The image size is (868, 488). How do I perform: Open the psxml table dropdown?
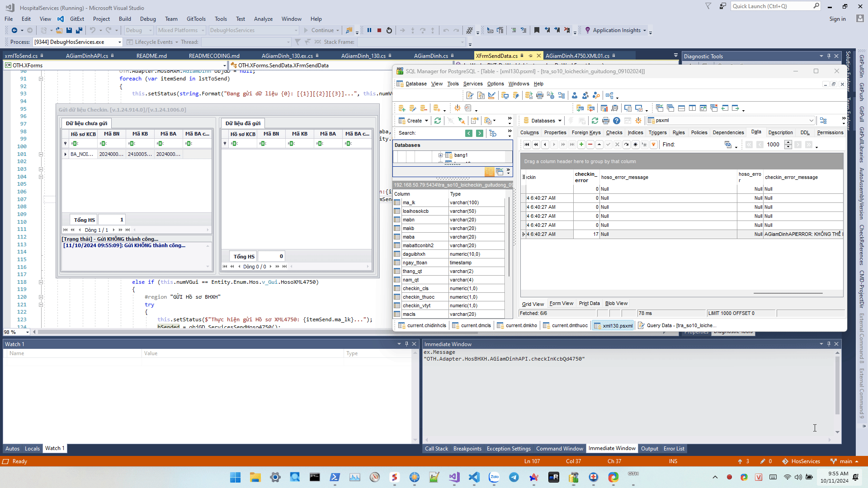811,121
